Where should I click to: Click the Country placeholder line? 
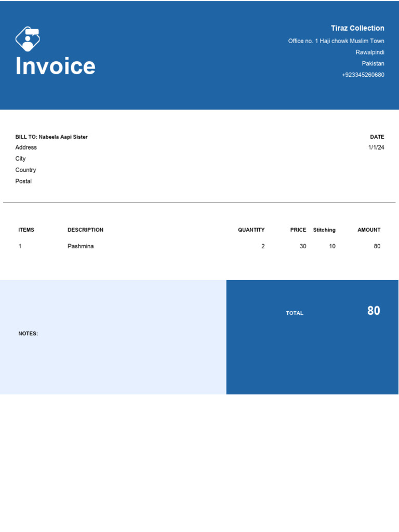point(25,170)
